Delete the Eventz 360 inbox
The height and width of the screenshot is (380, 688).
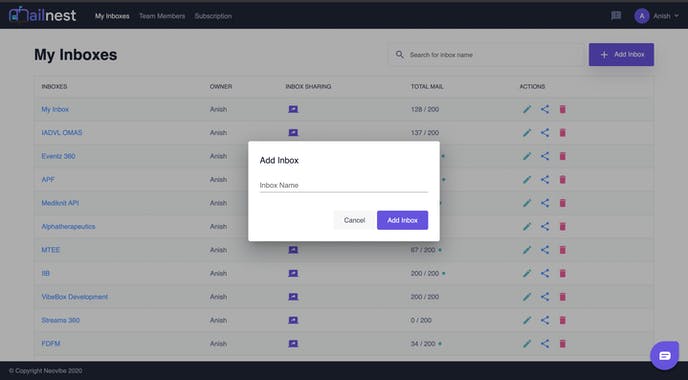coord(563,156)
